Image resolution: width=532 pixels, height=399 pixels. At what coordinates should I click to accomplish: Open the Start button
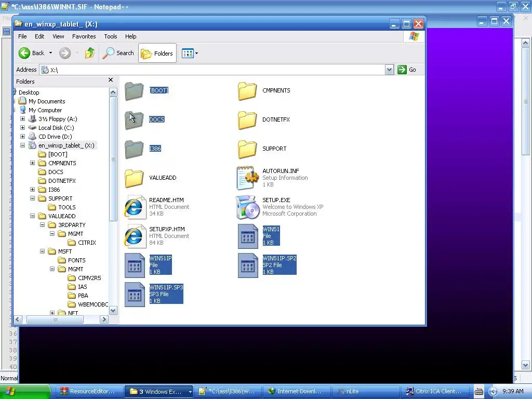pos(25,392)
